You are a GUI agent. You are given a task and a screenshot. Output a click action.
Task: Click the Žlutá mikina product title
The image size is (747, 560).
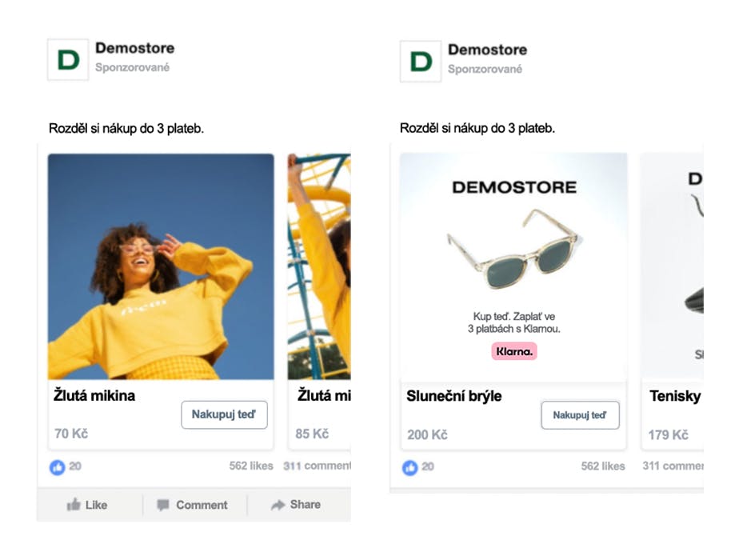[x=94, y=395]
